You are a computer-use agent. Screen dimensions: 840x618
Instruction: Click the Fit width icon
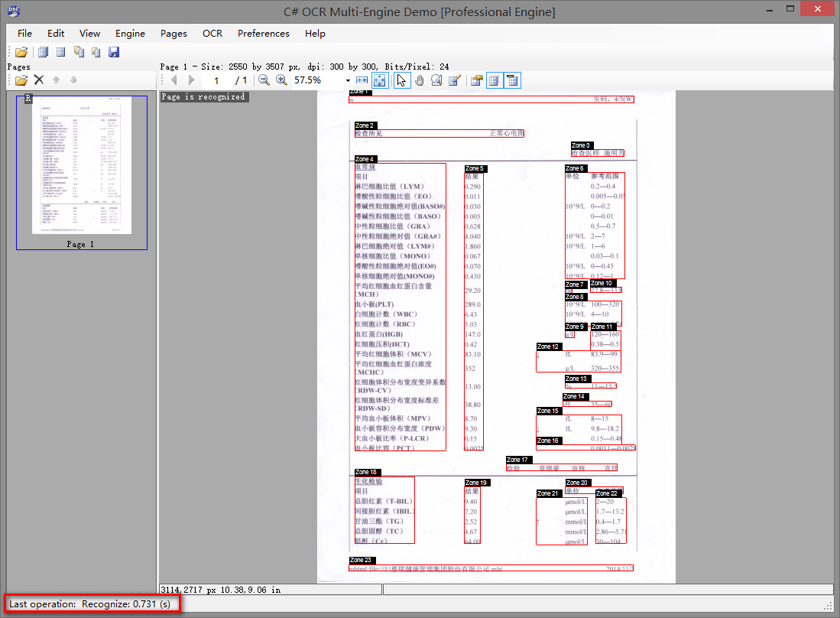tap(362, 80)
